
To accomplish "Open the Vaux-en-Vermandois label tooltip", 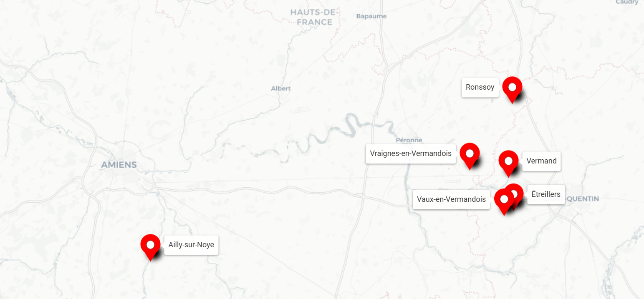I will [451, 199].
